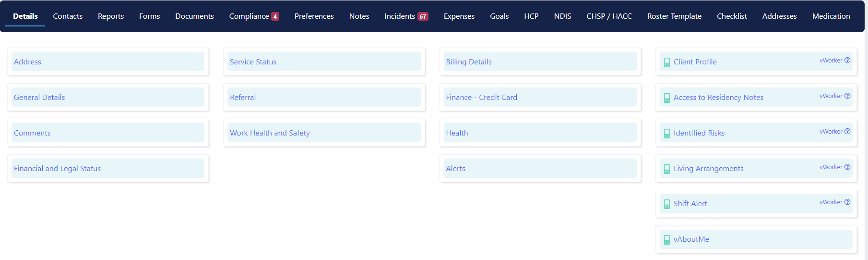Image resolution: width=868 pixels, height=260 pixels.
Task: Click the phone icon beside Living Arrangements
Action: [x=666, y=169]
